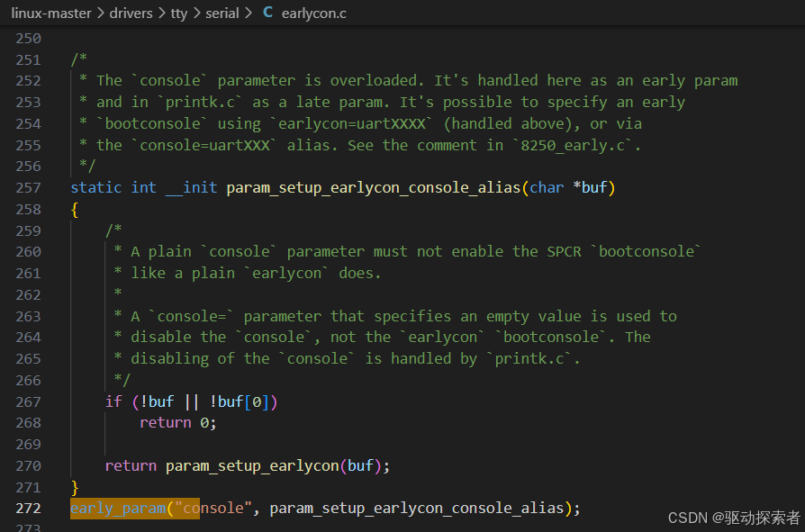Viewport: 805px width, 532px height.
Task: Click line number 259 gutter
Action: click(x=28, y=230)
